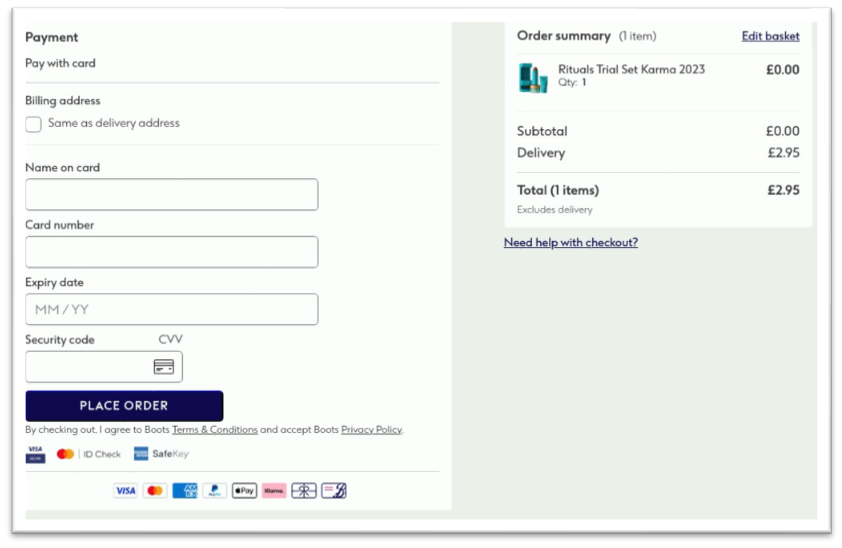Viewport: 842px width, 548px height.
Task: Click the Security code input box
Action: tap(104, 367)
